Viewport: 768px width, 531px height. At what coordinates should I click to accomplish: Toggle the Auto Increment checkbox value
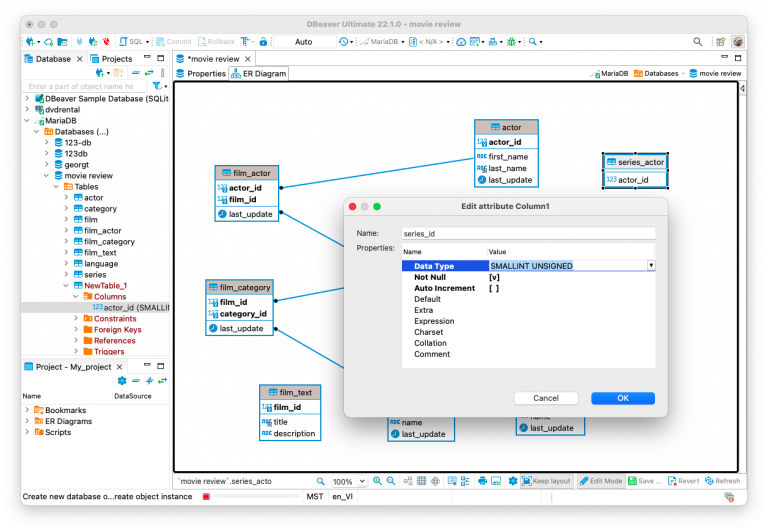pyautogui.click(x=494, y=288)
